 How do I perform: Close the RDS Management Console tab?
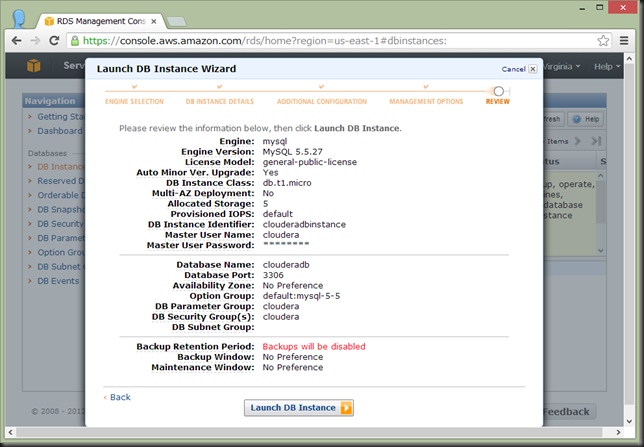point(154,21)
